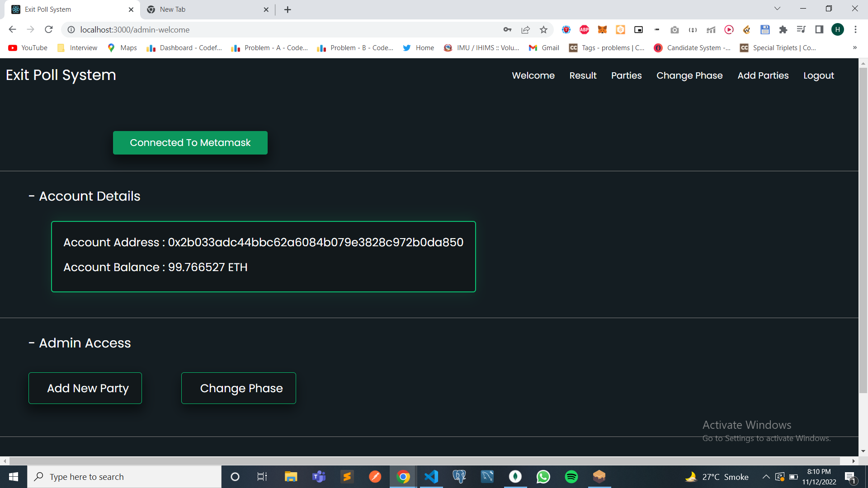Image resolution: width=868 pixels, height=488 pixels.
Task: Bookmark this page with the star icon
Action: coord(543,30)
